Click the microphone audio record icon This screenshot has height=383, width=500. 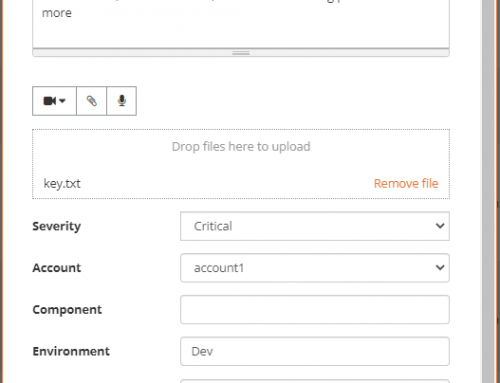pyautogui.click(x=122, y=101)
